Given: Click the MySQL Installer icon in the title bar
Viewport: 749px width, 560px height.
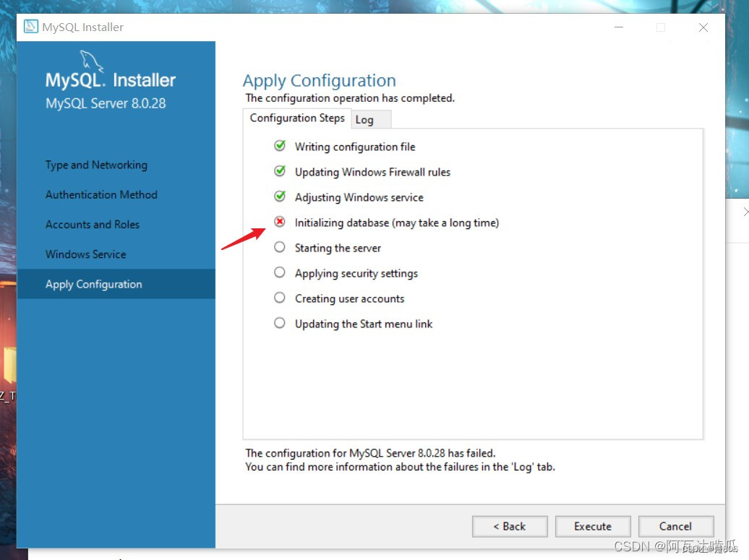Looking at the screenshot, I should [x=30, y=26].
